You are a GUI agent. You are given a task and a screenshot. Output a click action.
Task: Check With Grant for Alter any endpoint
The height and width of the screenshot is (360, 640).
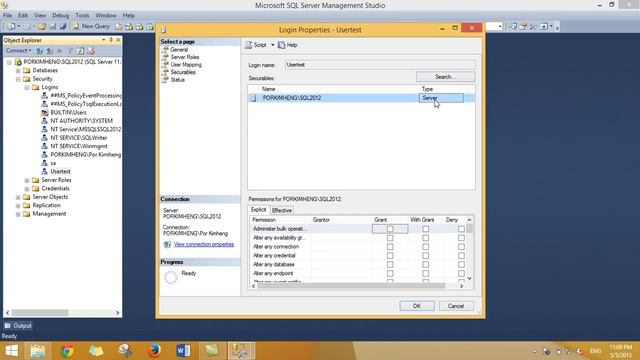425,273
